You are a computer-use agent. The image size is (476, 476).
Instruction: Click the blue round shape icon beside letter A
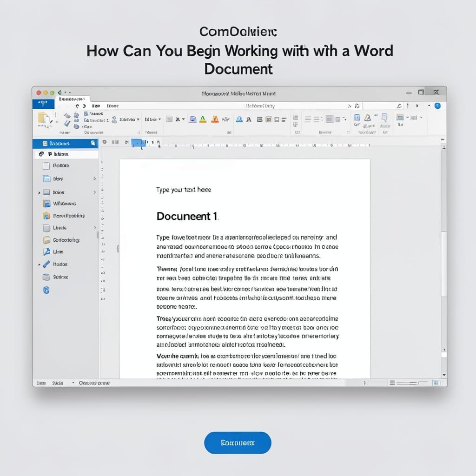(239, 119)
